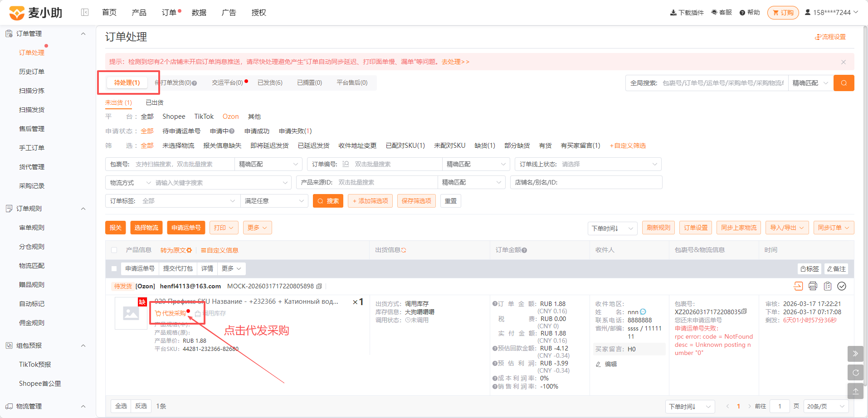Open the 帮助 help link
Screen dimensions: 868x418
pyautogui.click(x=750, y=12)
